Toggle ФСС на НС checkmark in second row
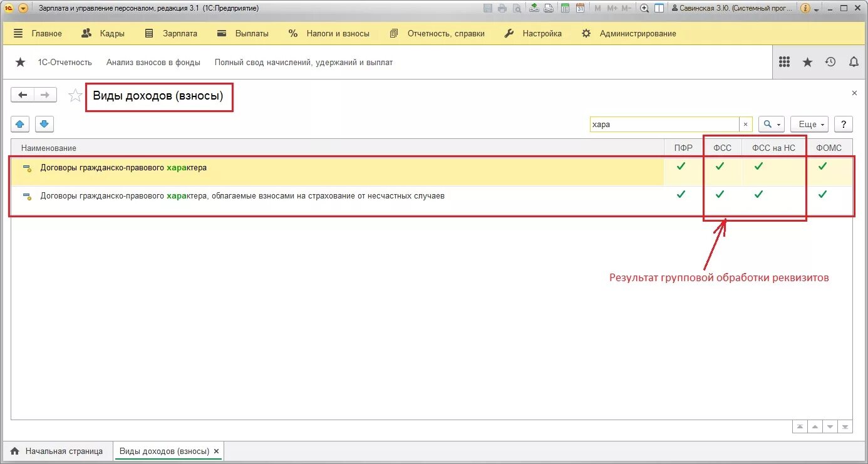868x464 pixels. point(758,194)
